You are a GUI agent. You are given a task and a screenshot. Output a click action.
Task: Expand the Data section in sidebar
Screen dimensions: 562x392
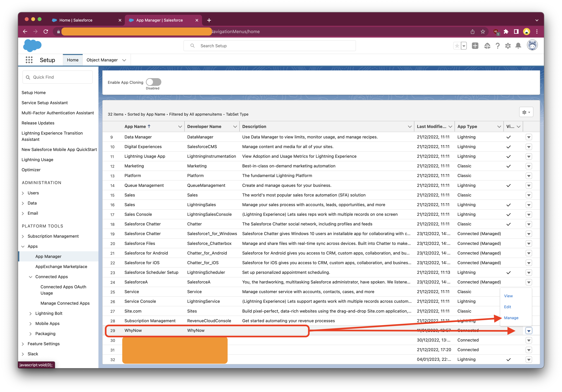(x=23, y=203)
